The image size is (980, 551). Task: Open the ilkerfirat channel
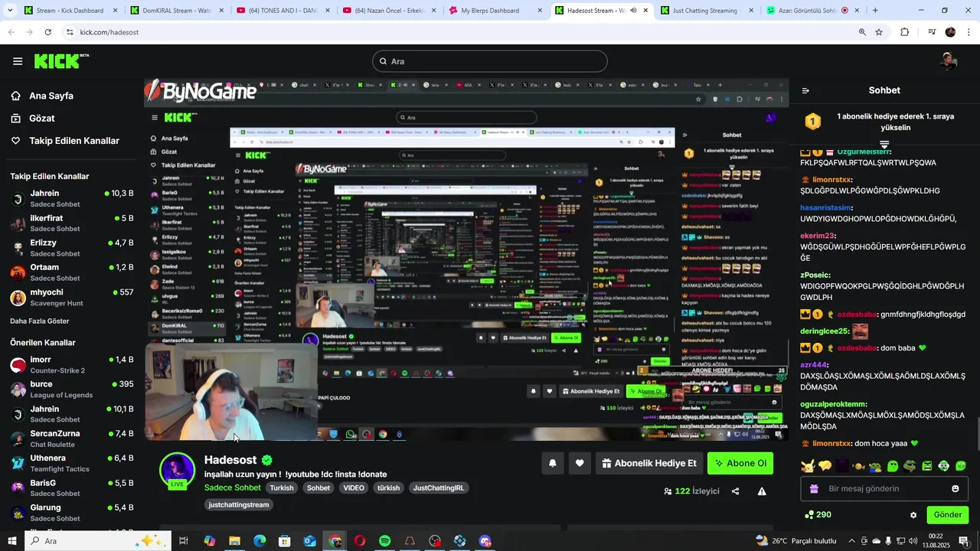tap(72, 223)
